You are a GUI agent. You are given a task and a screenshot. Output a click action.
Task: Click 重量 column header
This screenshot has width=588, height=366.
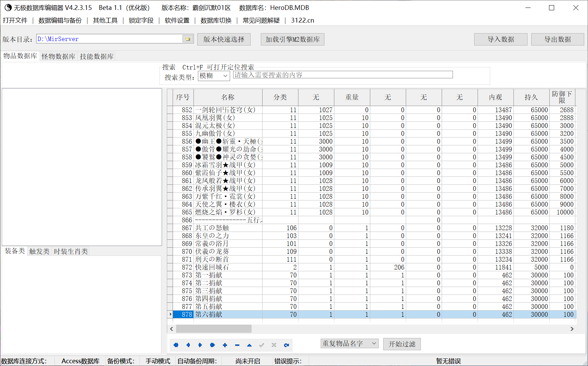point(352,97)
